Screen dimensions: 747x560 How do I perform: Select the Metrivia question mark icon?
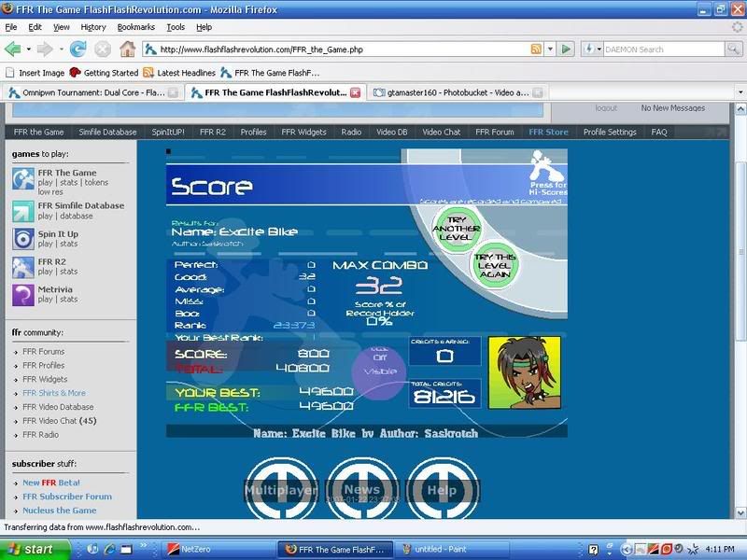(x=23, y=295)
